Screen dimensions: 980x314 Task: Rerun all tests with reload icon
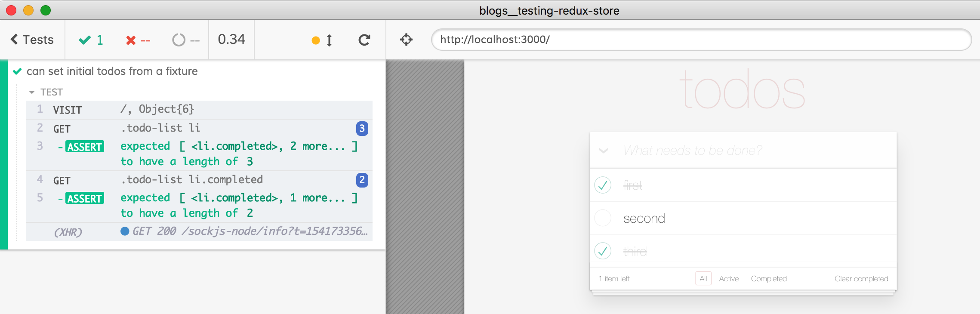[364, 40]
